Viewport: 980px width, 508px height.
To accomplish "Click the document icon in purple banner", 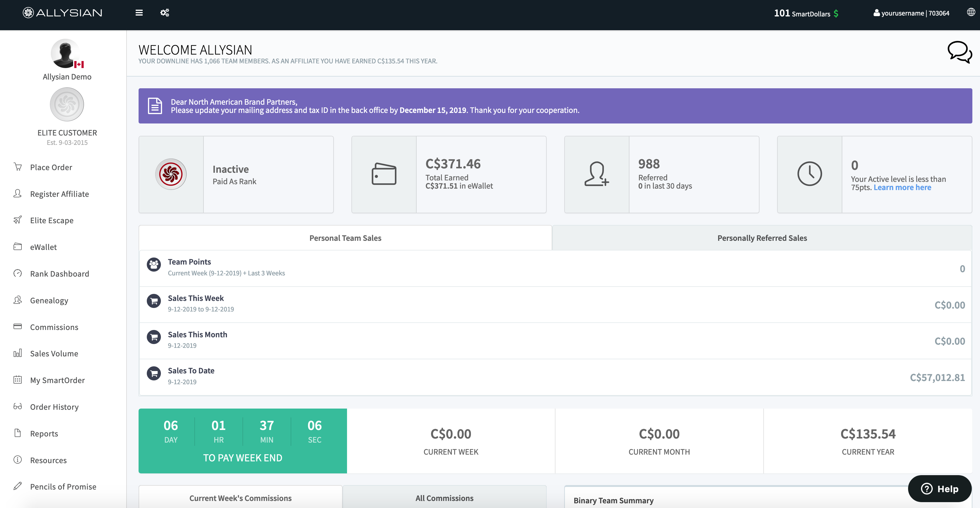I will click(x=155, y=106).
